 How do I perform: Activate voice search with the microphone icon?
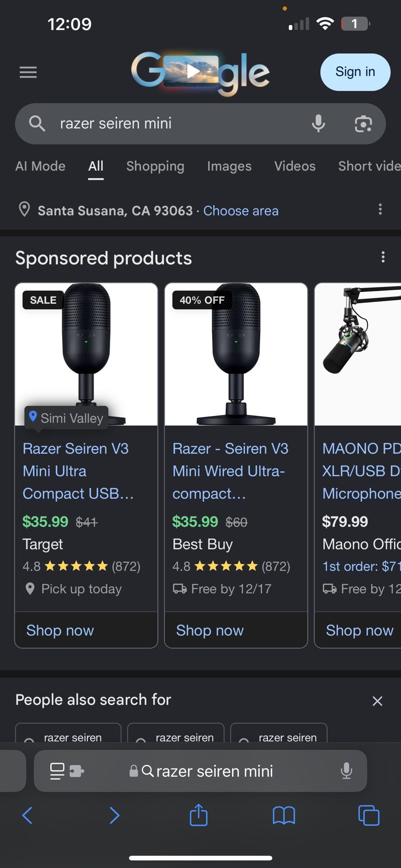(x=319, y=123)
